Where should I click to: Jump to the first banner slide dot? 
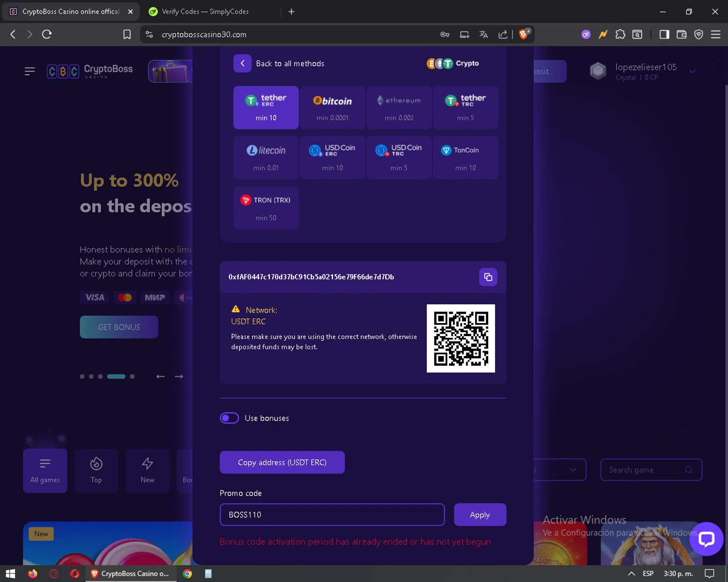(x=82, y=376)
